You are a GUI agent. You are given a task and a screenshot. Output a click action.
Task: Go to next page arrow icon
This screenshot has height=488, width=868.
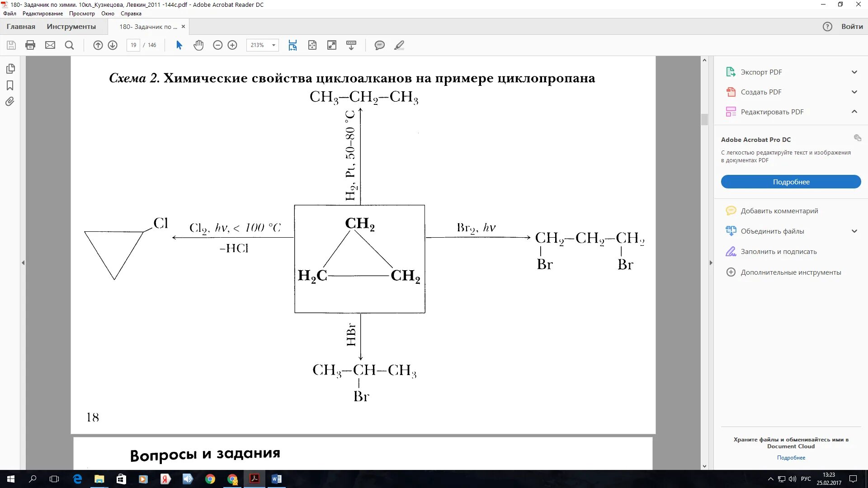point(113,45)
